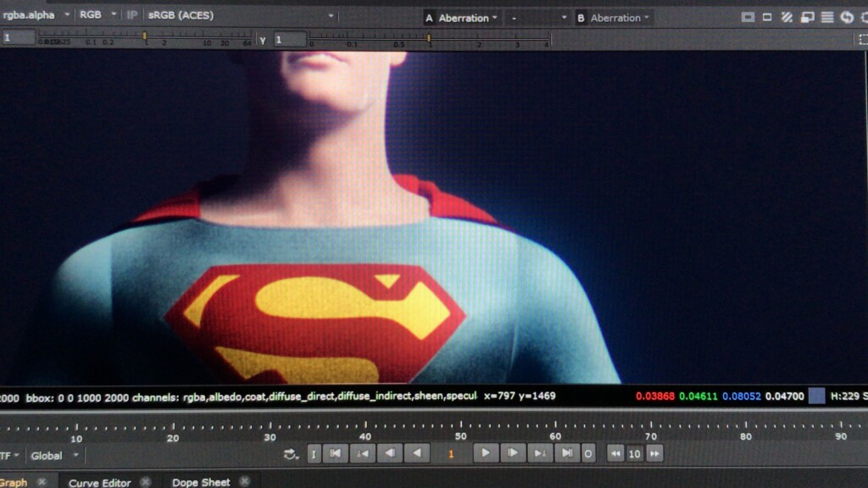Close the Curve Editor tab
This screenshot has height=488, width=868.
click(x=145, y=482)
